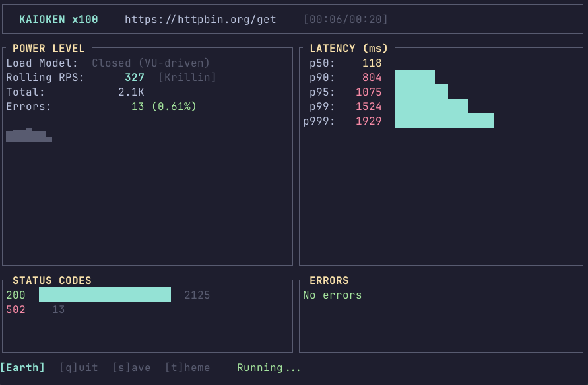
Task: Click the [Krillin] power rank label
Action: (187, 78)
